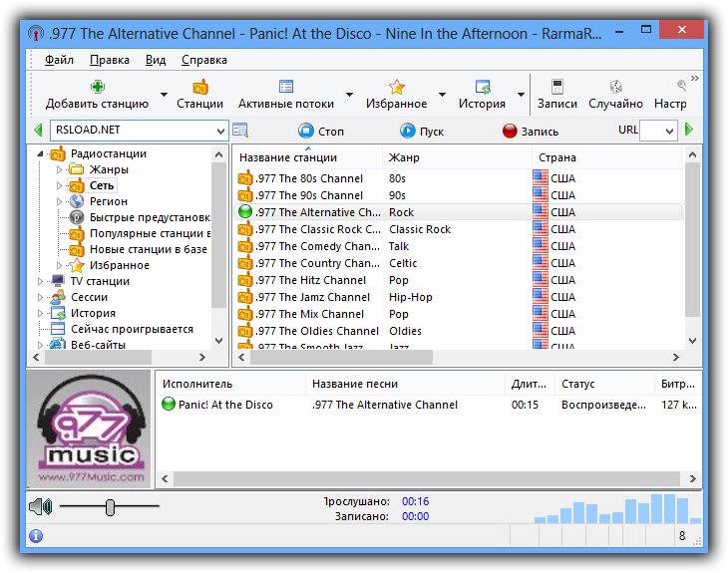Screen dimensions: 728x573
Task: Select .977 The 90s Channel station
Action: coord(458,195)
